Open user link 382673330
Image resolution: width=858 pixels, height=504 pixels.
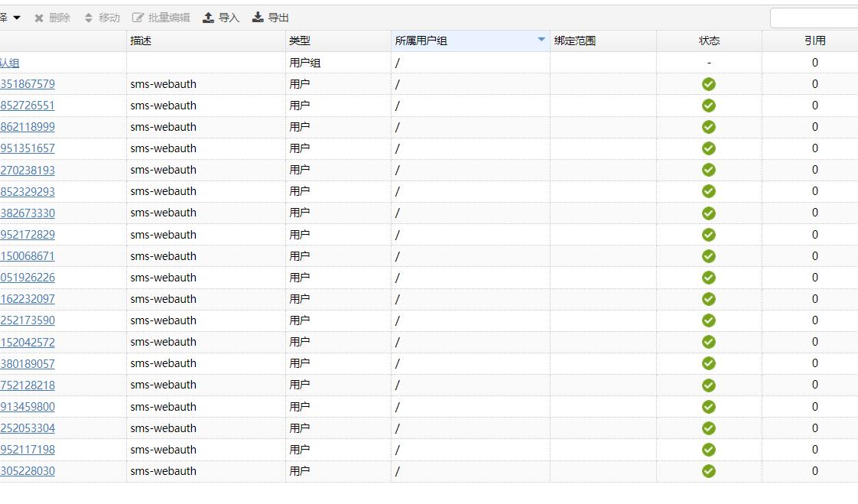(28, 213)
